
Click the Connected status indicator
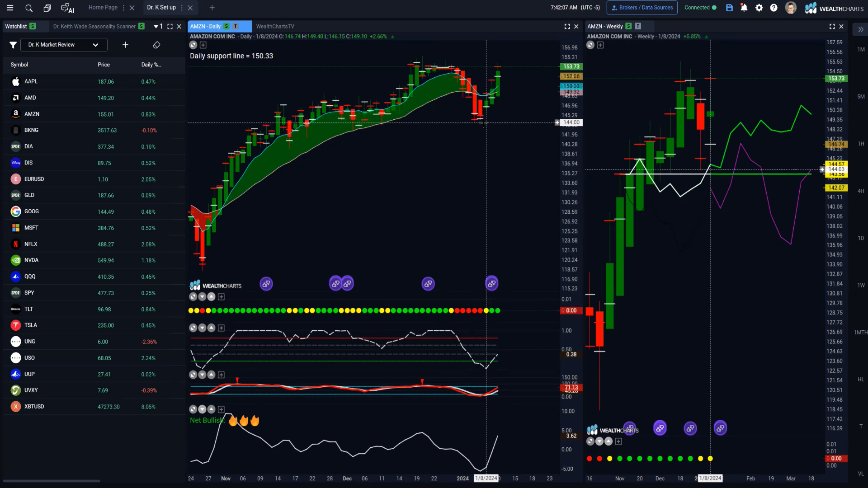[700, 8]
